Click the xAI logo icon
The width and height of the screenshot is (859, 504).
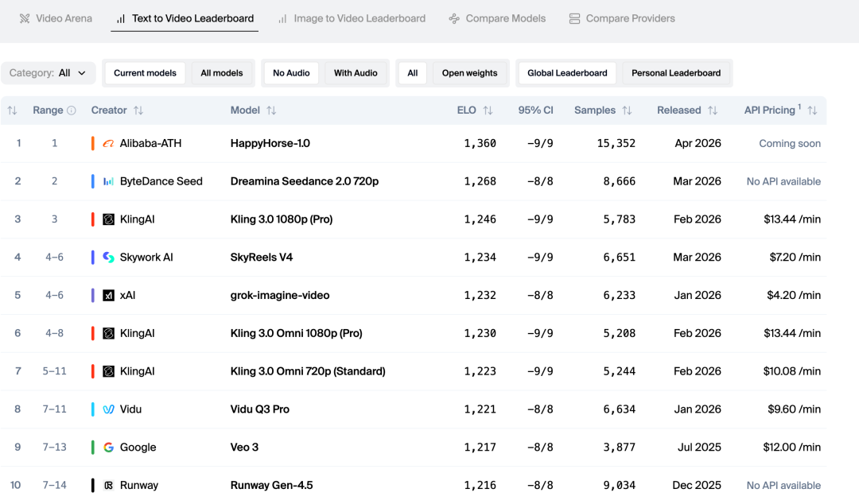109,296
